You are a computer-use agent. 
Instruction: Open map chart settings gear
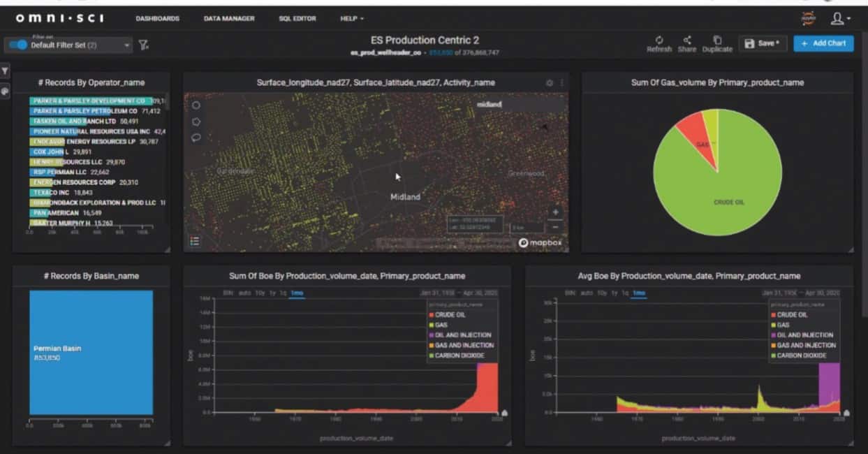[x=550, y=82]
